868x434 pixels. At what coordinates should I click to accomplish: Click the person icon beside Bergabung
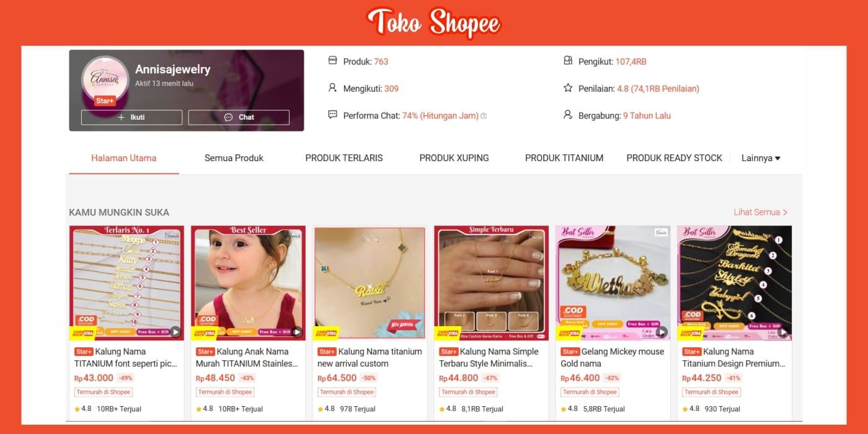(x=568, y=115)
